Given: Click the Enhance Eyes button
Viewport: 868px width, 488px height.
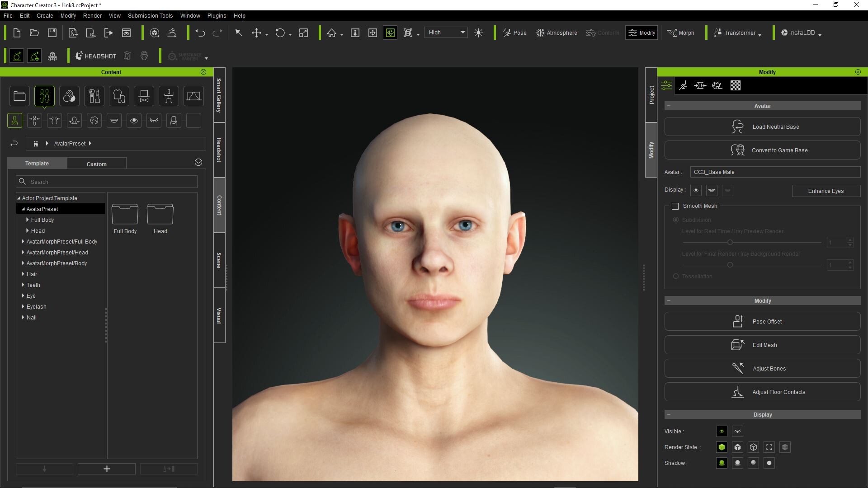Looking at the screenshot, I should point(826,191).
